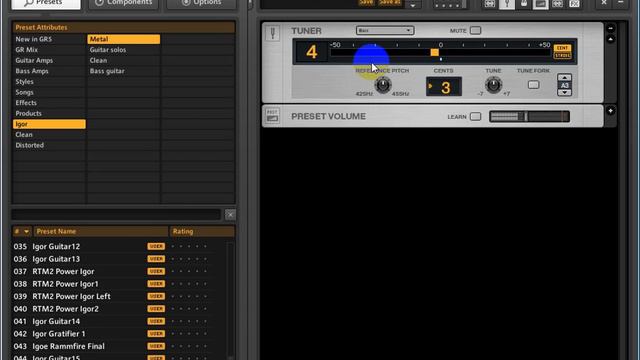640x360 pixels.
Task: Click the Tune knob
Action: point(493,84)
